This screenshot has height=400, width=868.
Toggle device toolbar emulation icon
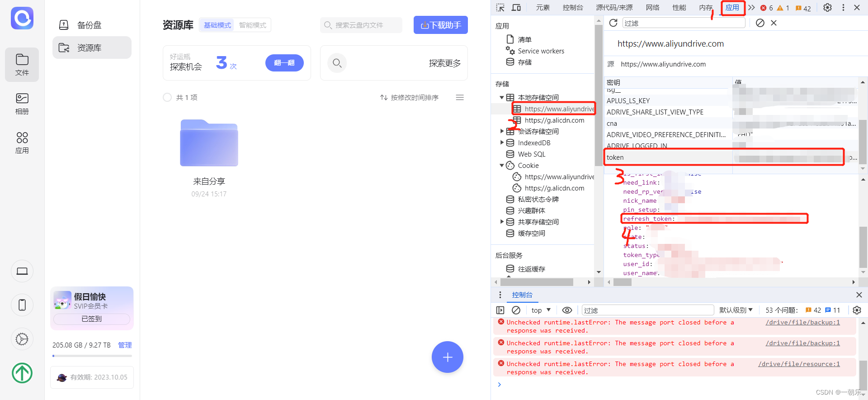tap(516, 8)
